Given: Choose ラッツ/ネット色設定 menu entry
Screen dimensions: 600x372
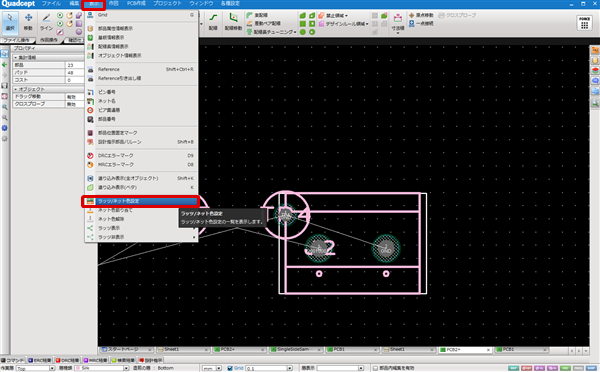Looking at the screenshot, I should [141, 201].
